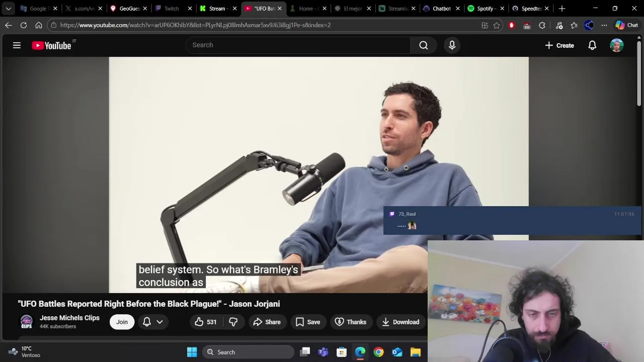
Task: Open Microsoft Store from taskbar
Action: (x=342, y=352)
